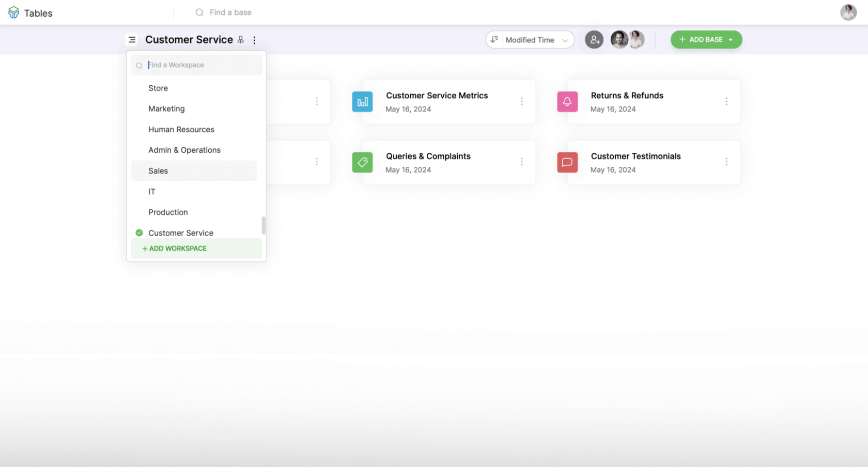Switch to the Store workspace
Screen dimensions: 868x467
tap(194, 88)
